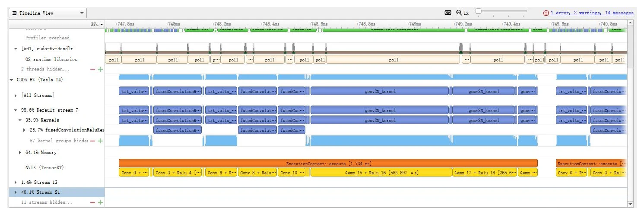Image resolution: width=644 pixels, height=215 pixels.
Task: Select the Conv_3 + Relu_4 [ range block
Action: tap(178, 173)
